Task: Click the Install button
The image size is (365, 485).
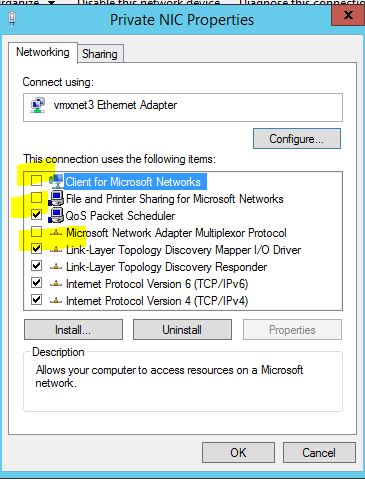Action: 73,330
